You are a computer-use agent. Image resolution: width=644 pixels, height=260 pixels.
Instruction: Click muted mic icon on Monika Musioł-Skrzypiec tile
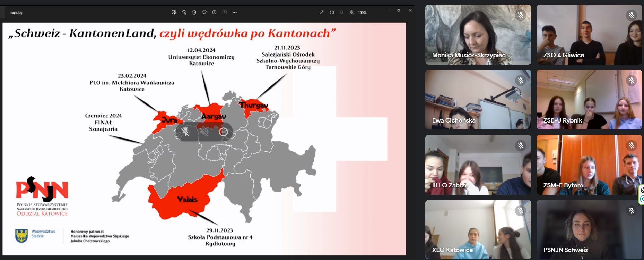520,15
